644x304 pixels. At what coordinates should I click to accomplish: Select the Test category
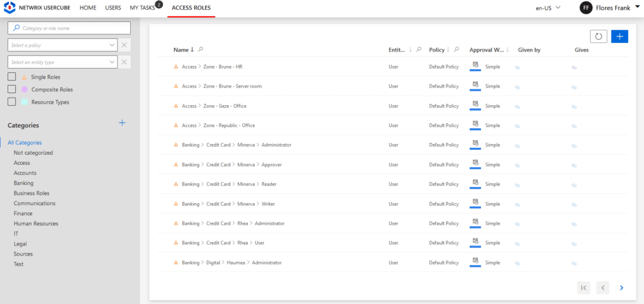pyautogui.click(x=18, y=264)
